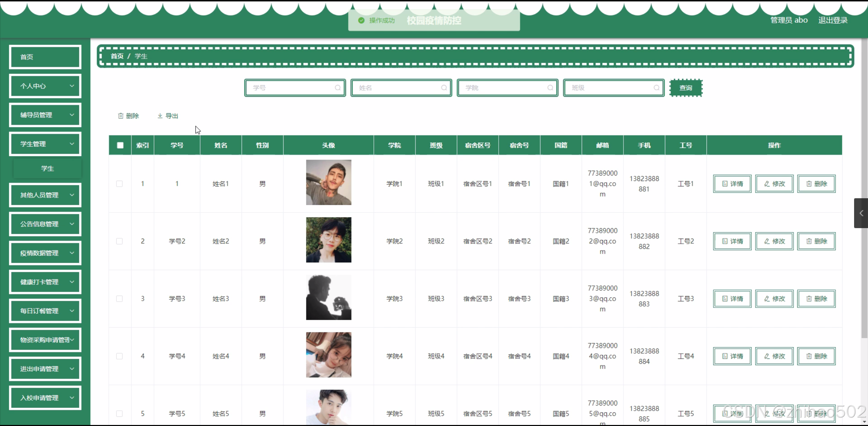Click the 查询 search button
The height and width of the screenshot is (426, 868).
[686, 88]
